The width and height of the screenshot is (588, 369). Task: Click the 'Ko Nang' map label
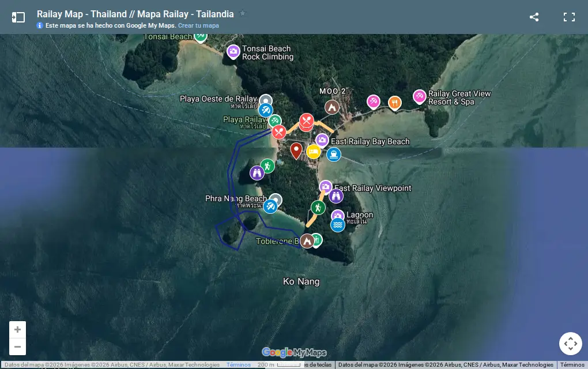click(x=301, y=281)
